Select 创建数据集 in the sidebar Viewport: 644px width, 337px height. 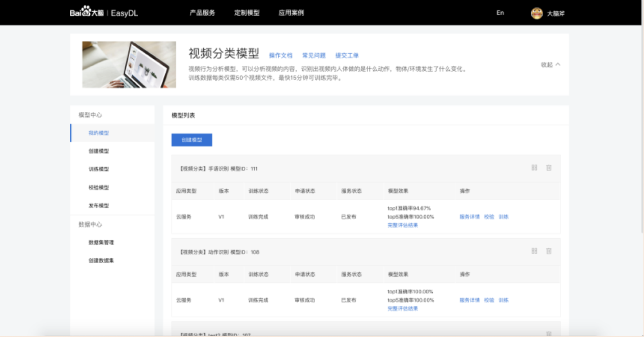pos(101,260)
